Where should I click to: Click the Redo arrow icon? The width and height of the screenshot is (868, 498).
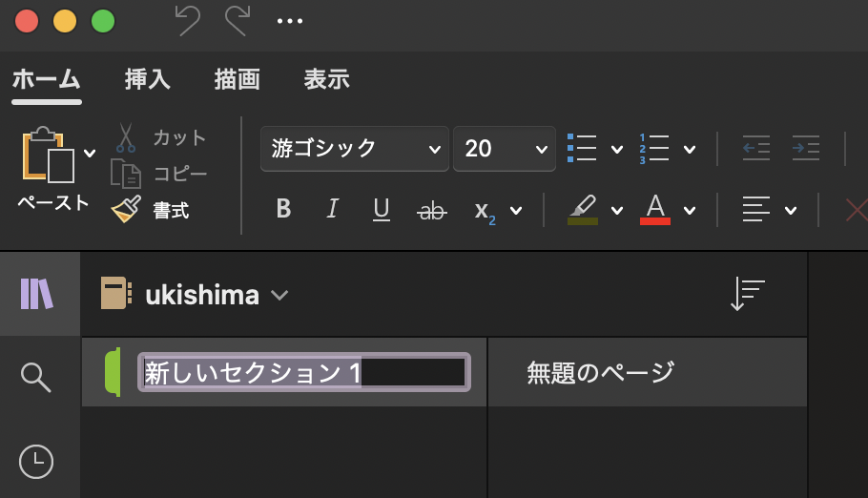(237, 21)
